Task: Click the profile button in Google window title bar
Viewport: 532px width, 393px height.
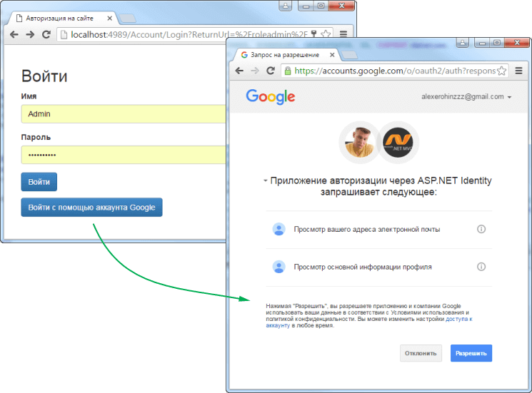Action: [463, 43]
